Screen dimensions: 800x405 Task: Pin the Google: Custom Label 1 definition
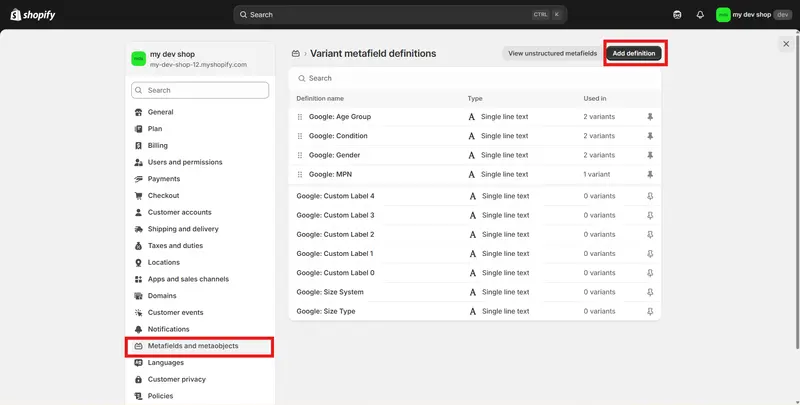[x=650, y=254]
